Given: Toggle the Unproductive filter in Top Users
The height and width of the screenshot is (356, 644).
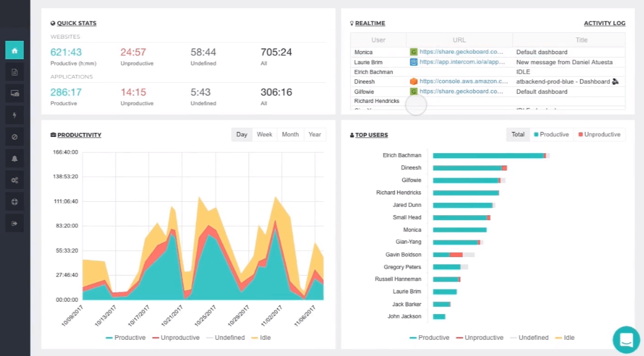Looking at the screenshot, I should (x=599, y=135).
